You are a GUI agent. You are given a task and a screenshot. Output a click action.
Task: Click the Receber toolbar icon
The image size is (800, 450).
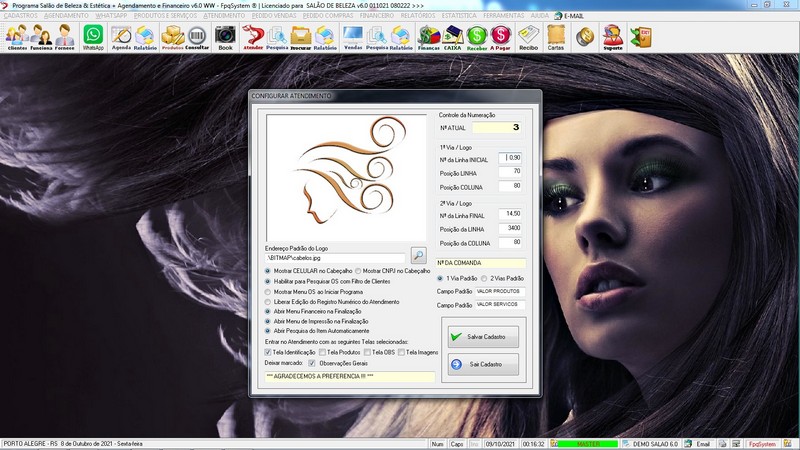click(477, 37)
